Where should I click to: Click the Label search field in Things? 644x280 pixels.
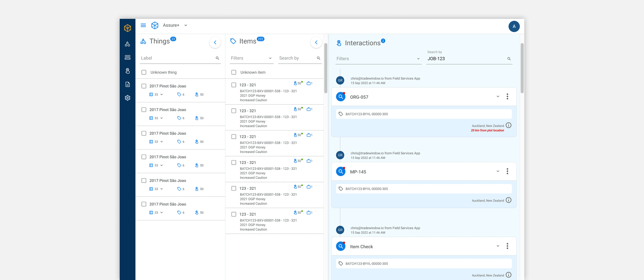tap(177, 58)
